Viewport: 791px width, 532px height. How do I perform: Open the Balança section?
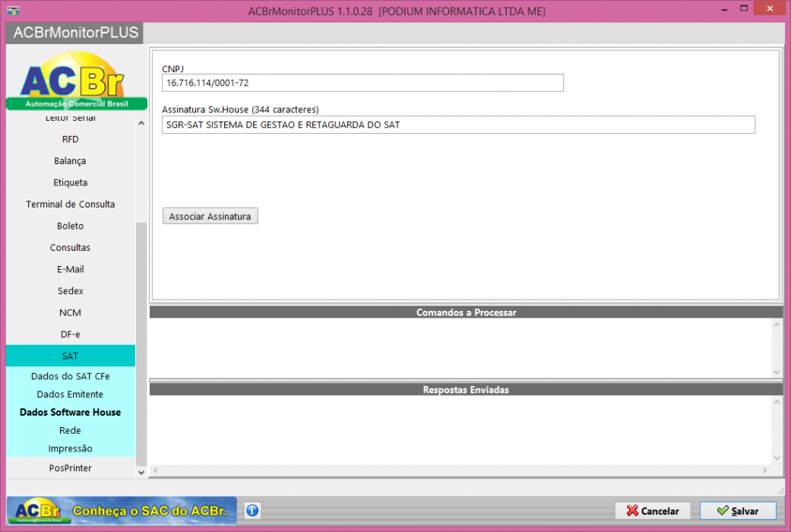pyautogui.click(x=70, y=161)
